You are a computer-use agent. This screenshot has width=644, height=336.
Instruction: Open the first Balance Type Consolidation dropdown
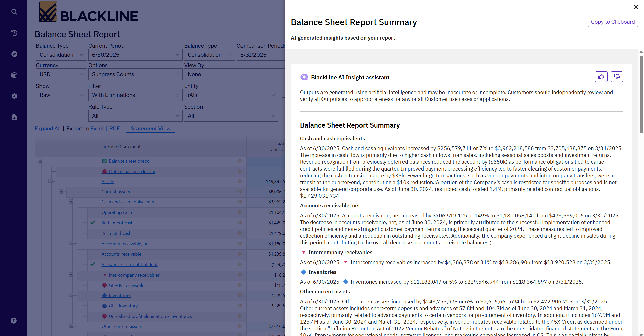point(61,55)
